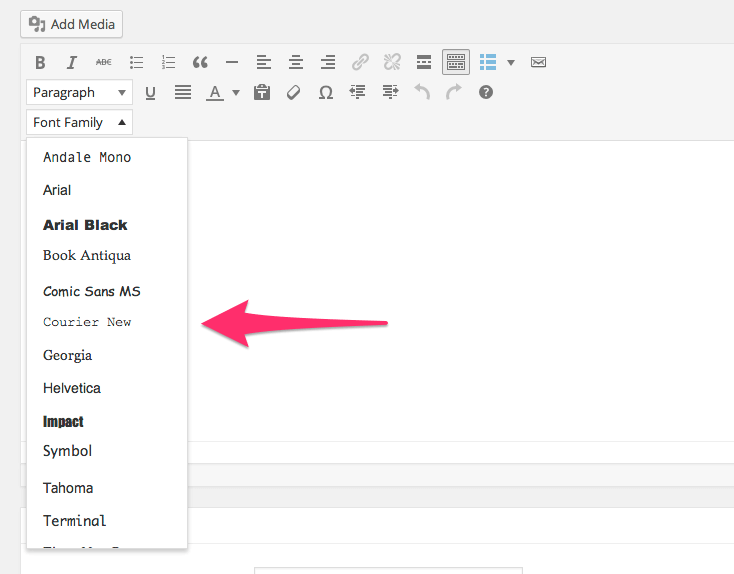The height and width of the screenshot is (574, 734).
Task: Select Comic Sans MS font
Action: (107, 291)
